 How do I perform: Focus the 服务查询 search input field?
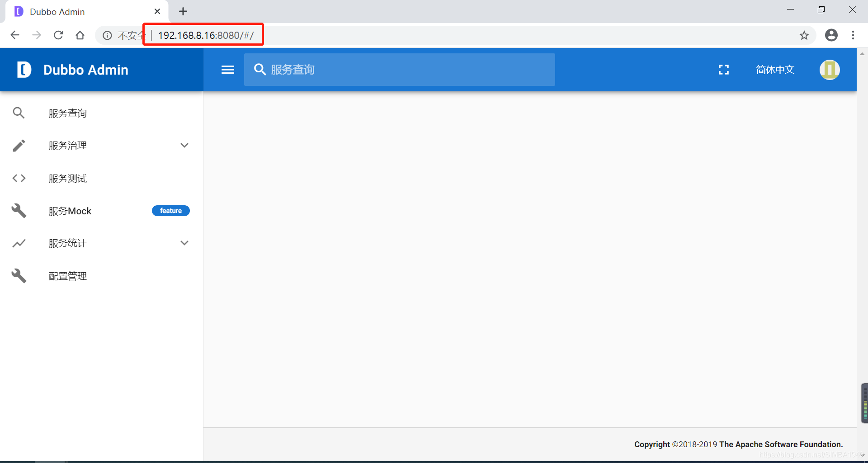click(x=400, y=70)
